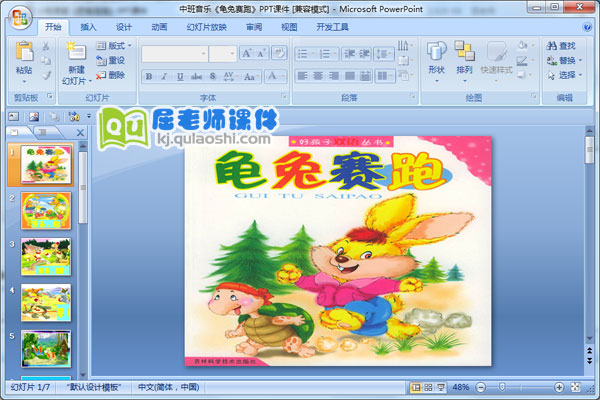
Task: Click the Format Painter brush icon
Action: point(46,75)
